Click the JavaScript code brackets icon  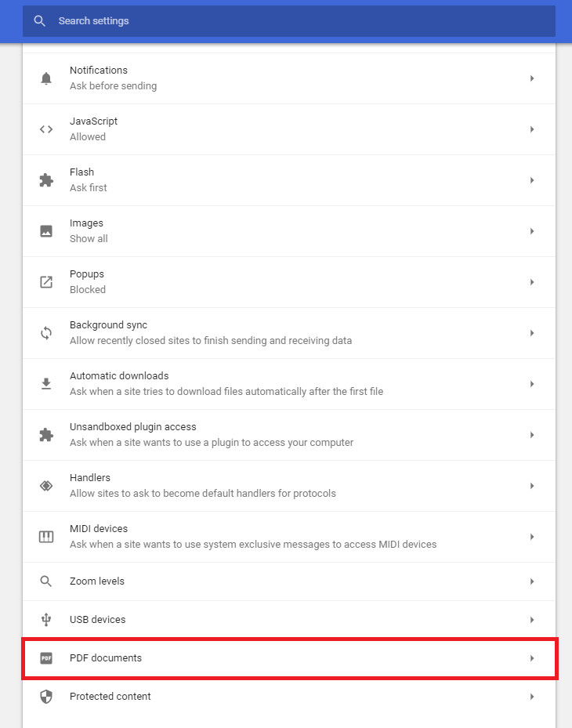[46, 129]
